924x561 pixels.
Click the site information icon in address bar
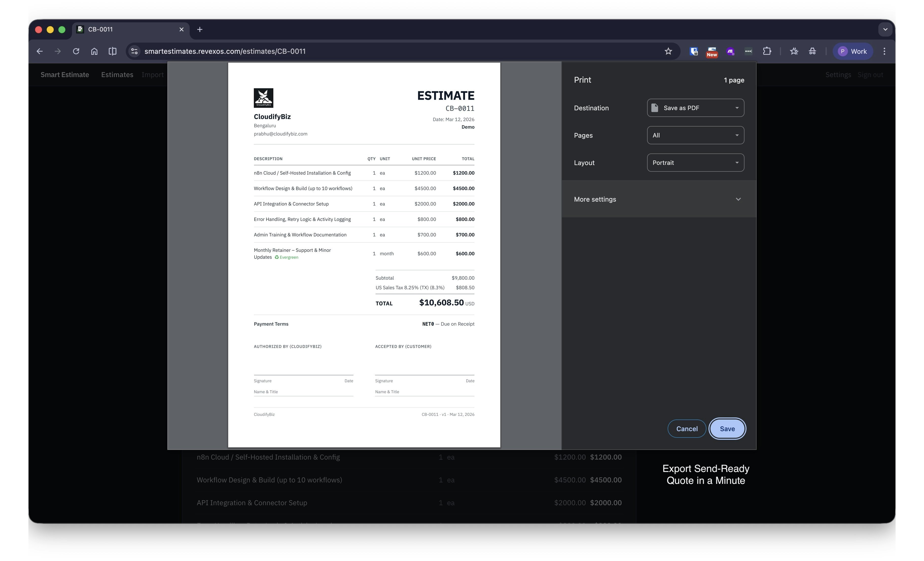tap(134, 51)
